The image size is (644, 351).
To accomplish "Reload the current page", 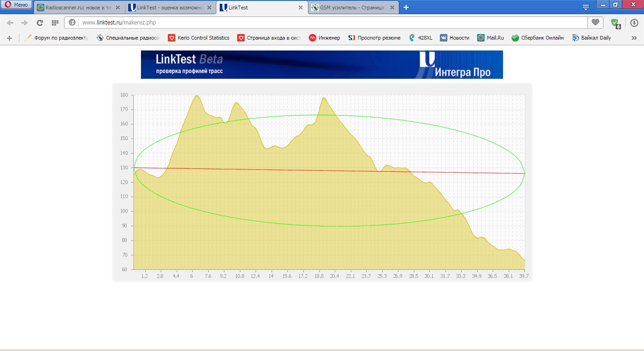I will 40,23.
